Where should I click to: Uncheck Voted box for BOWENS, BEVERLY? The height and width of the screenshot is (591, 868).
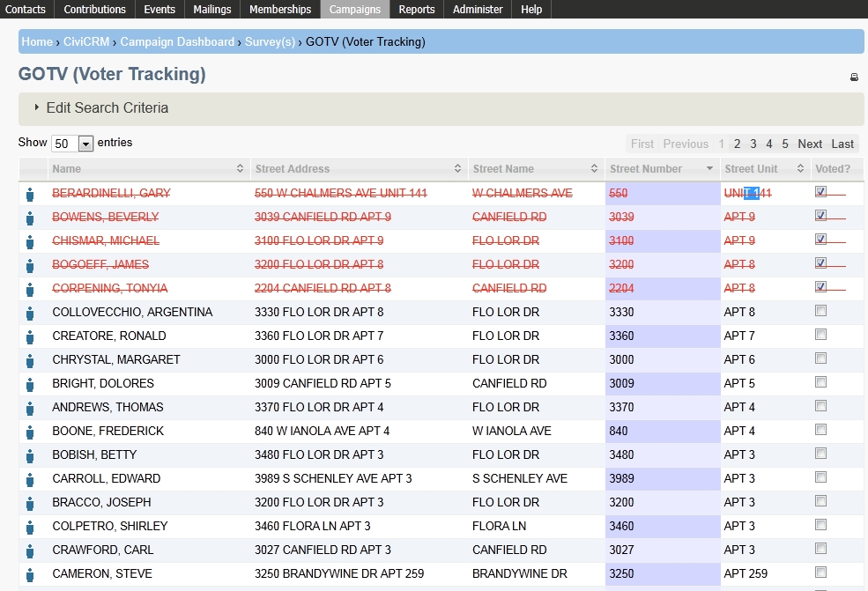coord(820,215)
